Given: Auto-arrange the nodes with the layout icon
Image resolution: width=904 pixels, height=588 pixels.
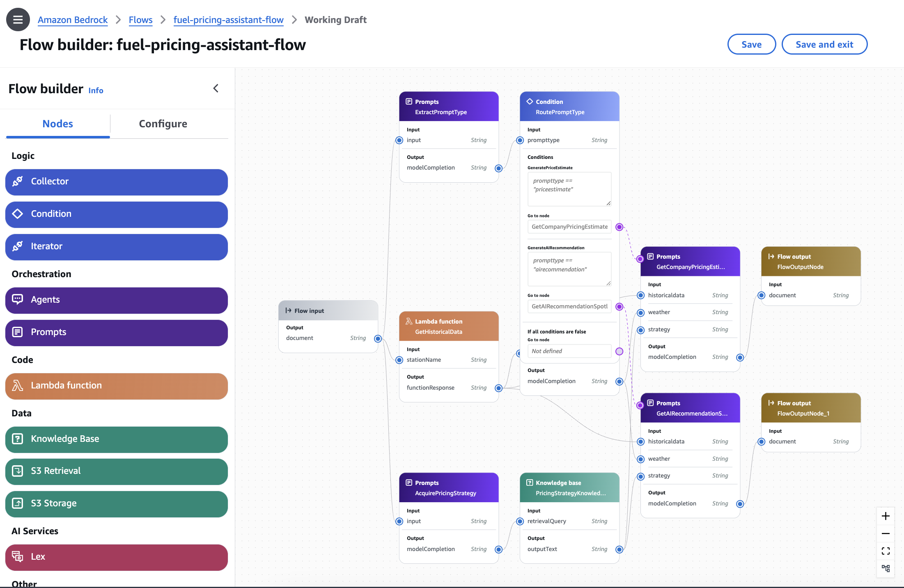Looking at the screenshot, I should pyautogui.click(x=886, y=568).
